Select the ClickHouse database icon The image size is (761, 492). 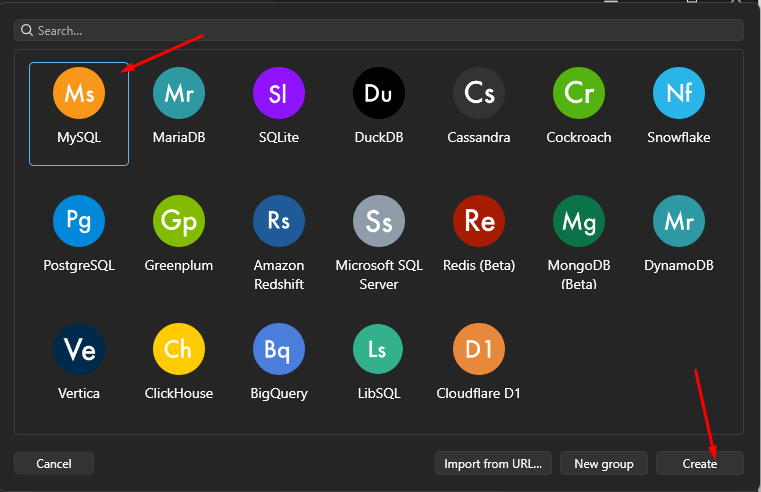click(179, 349)
